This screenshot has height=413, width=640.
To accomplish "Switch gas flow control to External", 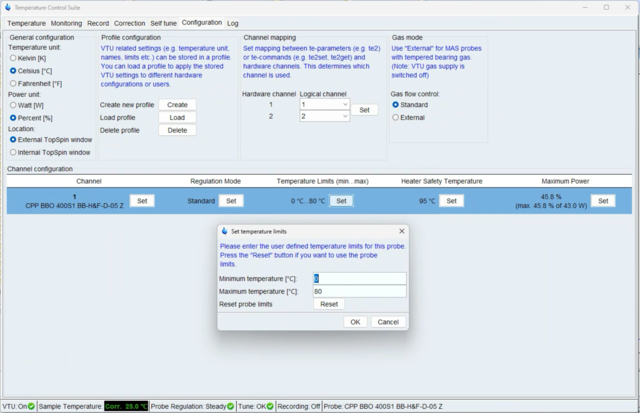I will (396, 117).
